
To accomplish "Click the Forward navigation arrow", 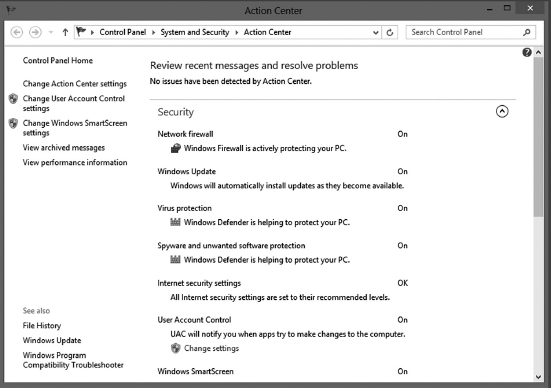I will pyautogui.click(x=35, y=32).
